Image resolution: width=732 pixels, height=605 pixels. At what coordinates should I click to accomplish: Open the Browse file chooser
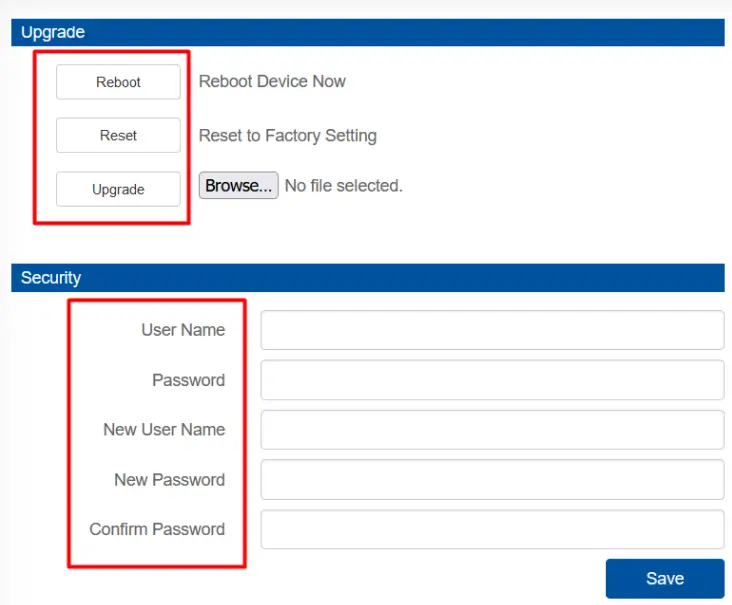[x=238, y=186]
